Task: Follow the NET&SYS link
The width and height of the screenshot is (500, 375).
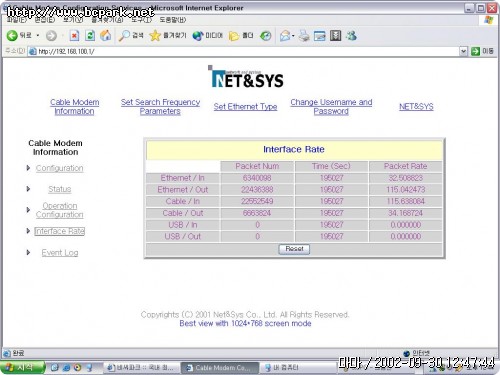Action: click(416, 107)
